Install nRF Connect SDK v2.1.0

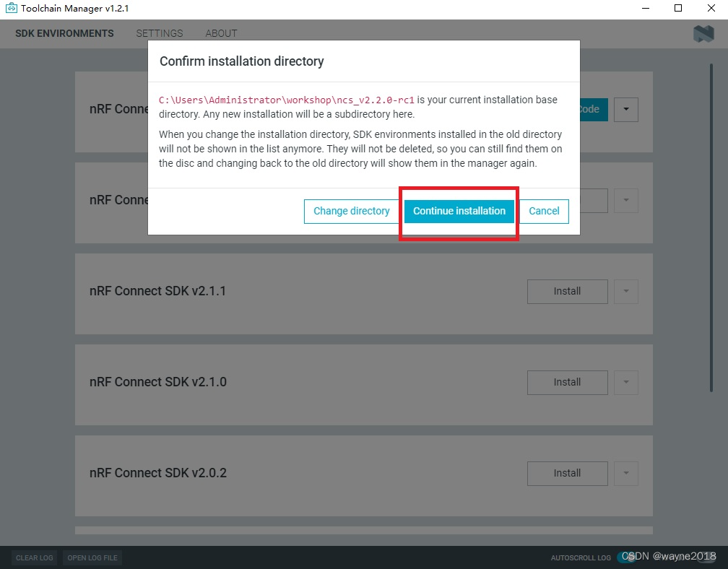568,383
